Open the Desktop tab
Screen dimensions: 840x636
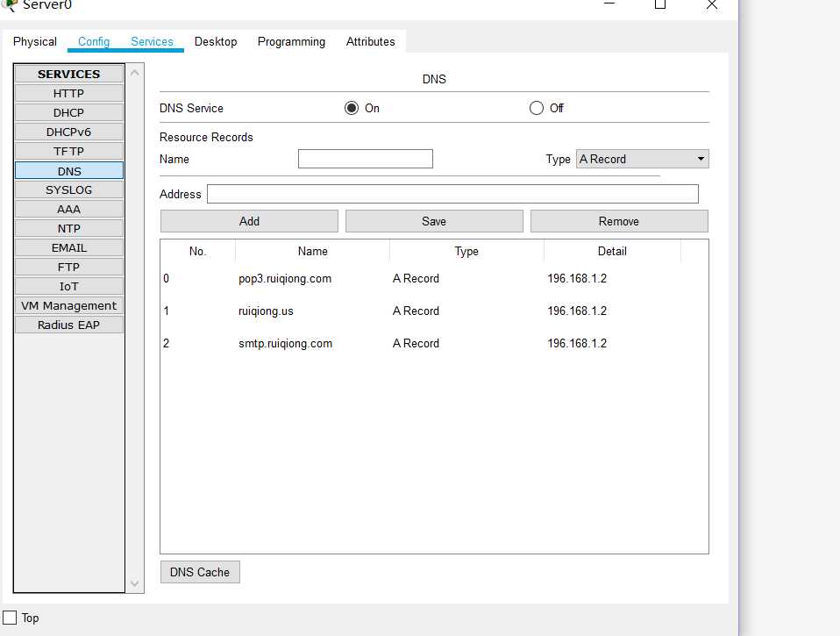point(216,42)
